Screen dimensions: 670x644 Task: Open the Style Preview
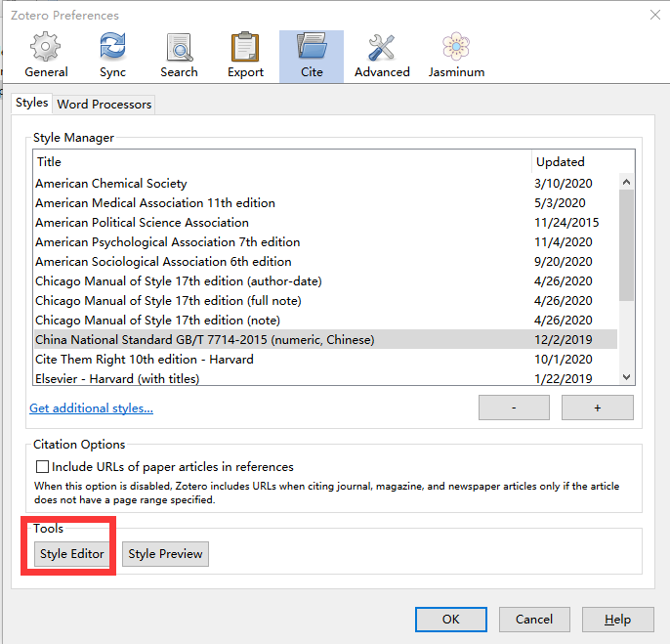click(x=165, y=554)
